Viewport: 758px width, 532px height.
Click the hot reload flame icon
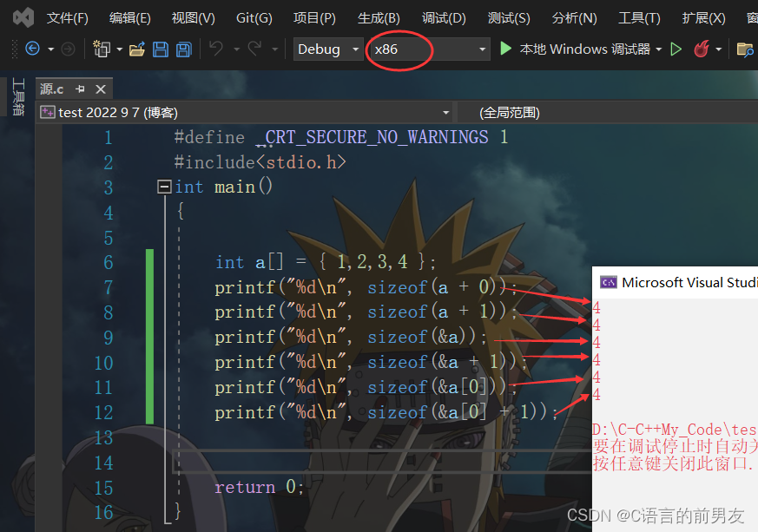(702, 49)
